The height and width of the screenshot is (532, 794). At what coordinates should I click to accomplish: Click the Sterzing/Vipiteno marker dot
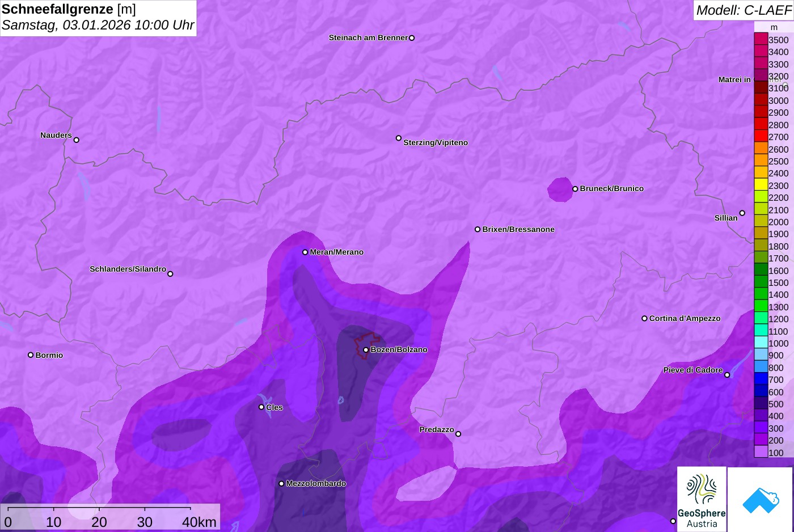click(x=399, y=138)
